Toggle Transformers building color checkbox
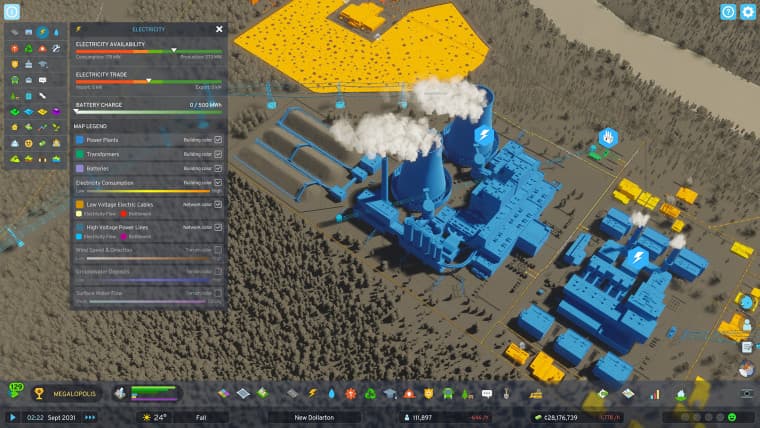This screenshot has width=760, height=428. pyautogui.click(x=218, y=154)
